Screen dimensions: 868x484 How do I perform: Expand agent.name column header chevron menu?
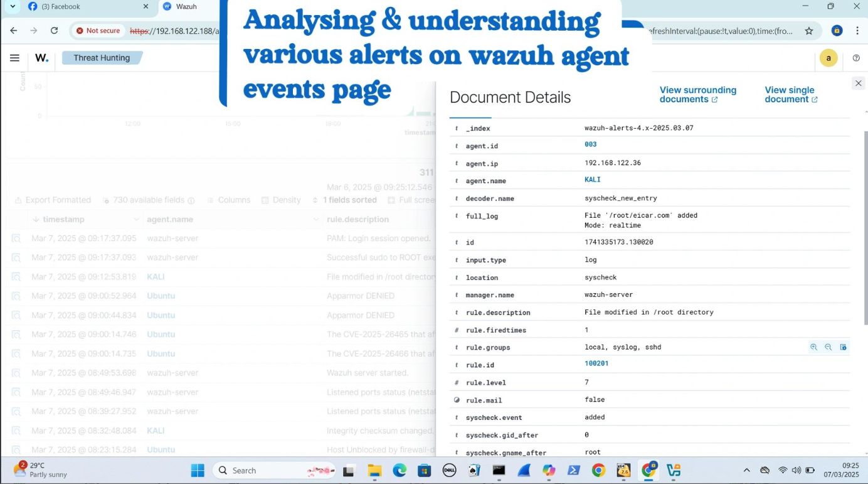coord(316,219)
